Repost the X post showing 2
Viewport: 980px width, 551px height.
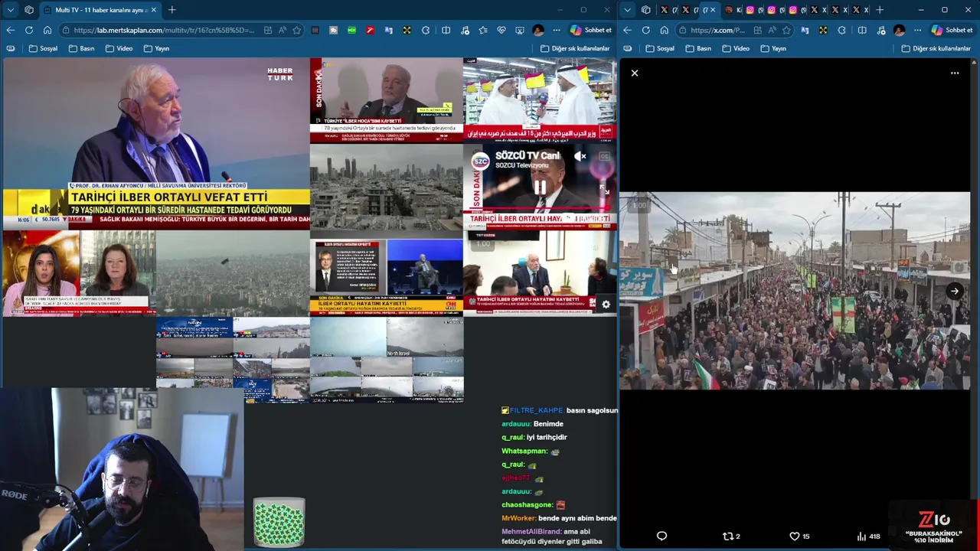(731, 536)
